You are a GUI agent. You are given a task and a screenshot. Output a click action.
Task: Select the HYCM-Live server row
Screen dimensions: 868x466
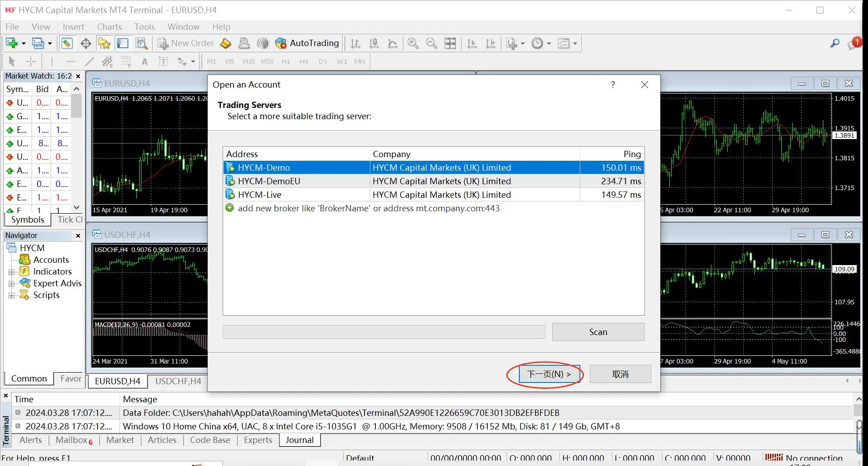[x=434, y=195]
